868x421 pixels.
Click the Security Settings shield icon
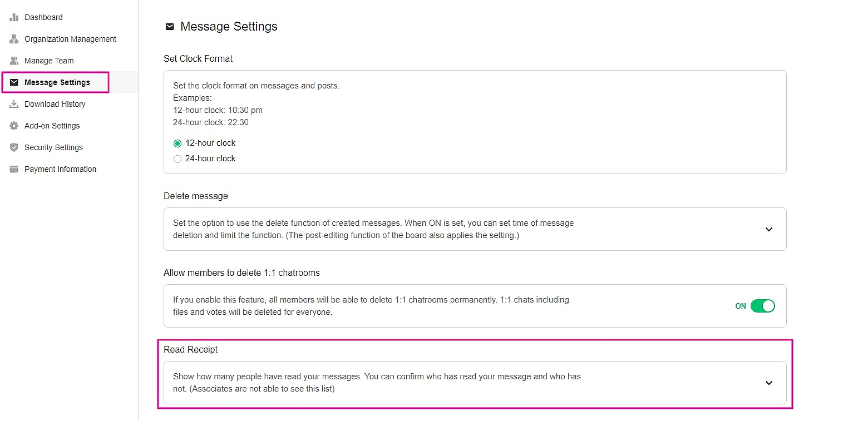click(x=14, y=147)
